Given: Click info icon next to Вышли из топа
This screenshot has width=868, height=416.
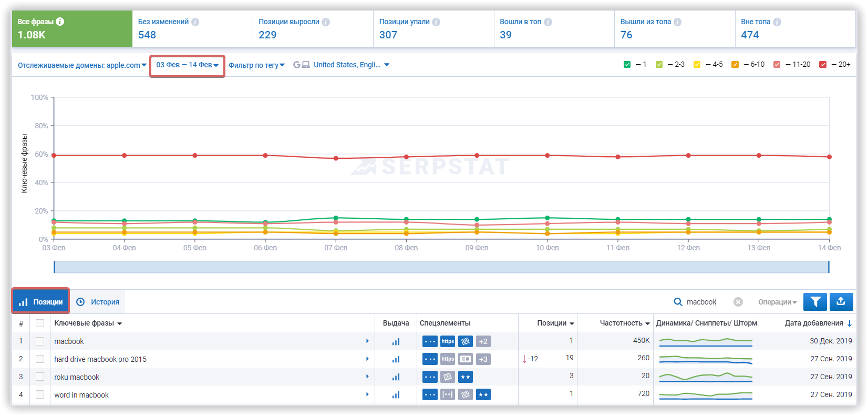Looking at the screenshot, I should click(678, 22).
